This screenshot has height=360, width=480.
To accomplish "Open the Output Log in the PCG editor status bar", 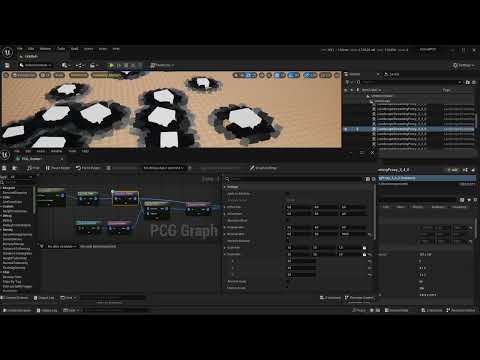I will click(44, 298).
